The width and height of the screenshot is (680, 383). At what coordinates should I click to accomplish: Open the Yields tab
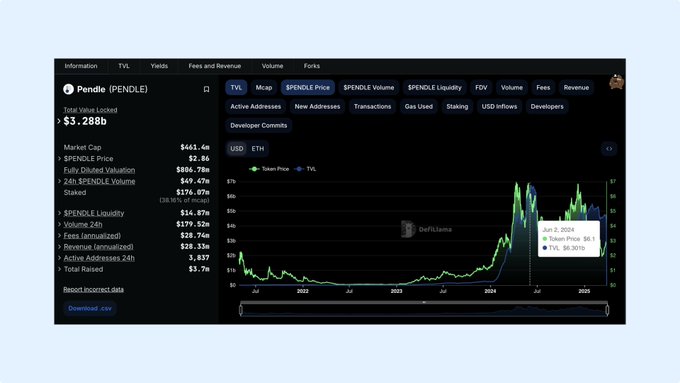pyautogui.click(x=159, y=66)
